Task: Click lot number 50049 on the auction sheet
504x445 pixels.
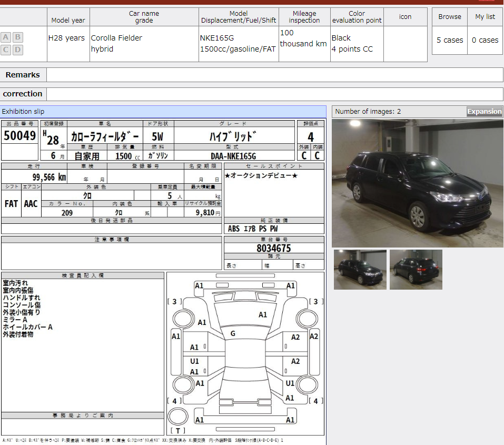Action: (x=19, y=135)
